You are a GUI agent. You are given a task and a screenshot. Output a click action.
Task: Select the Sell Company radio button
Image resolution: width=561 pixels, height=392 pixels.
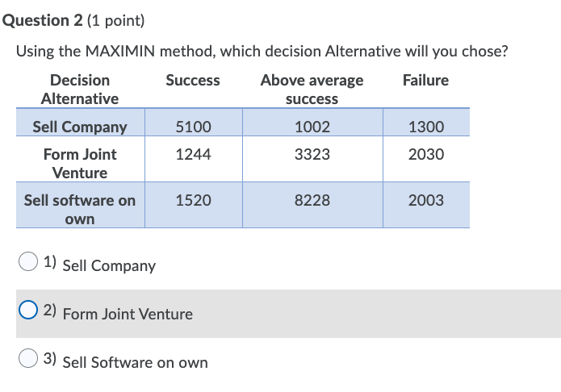tap(28, 261)
